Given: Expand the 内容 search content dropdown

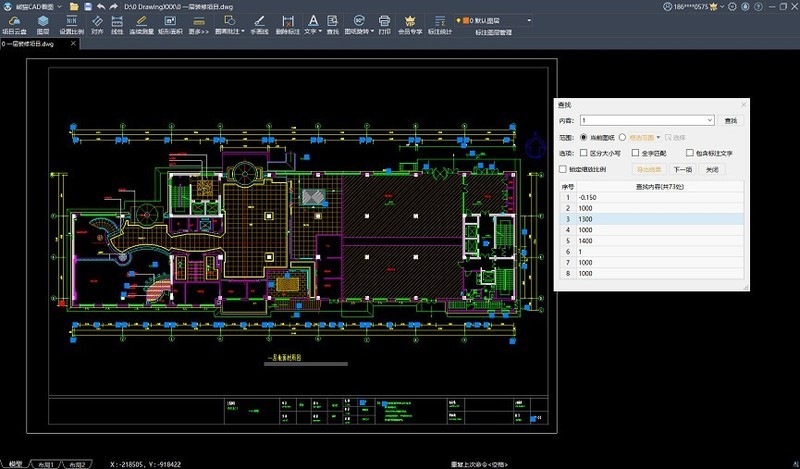Looking at the screenshot, I should click(x=708, y=120).
